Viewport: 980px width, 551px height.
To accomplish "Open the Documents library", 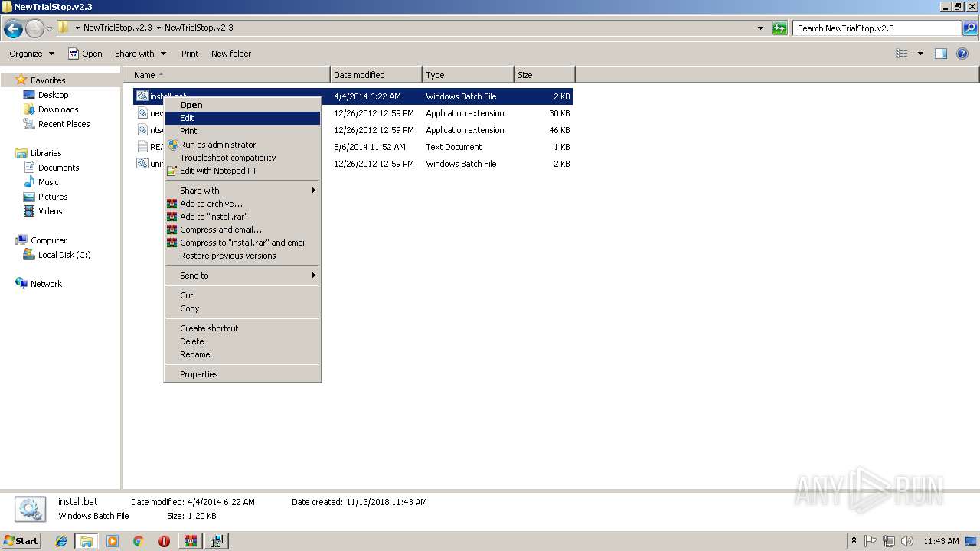I will (58, 168).
